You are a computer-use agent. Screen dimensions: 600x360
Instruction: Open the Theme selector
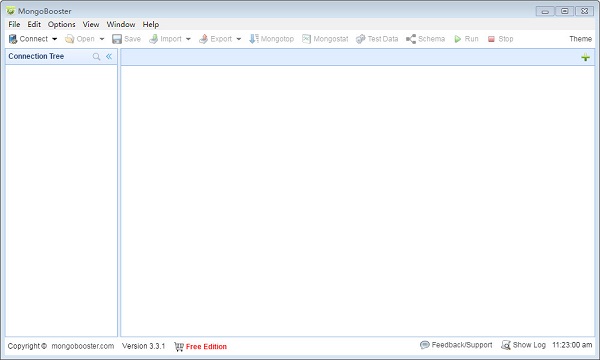click(x=580, y=39)
